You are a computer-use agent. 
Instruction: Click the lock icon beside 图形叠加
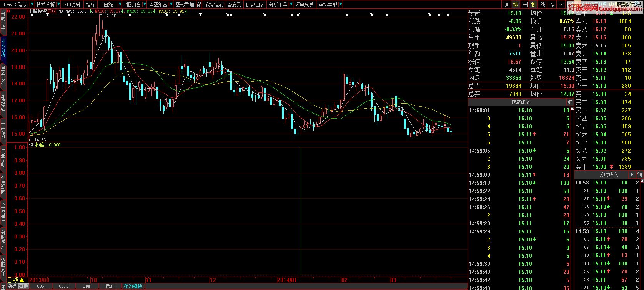[x=199, y=5]
